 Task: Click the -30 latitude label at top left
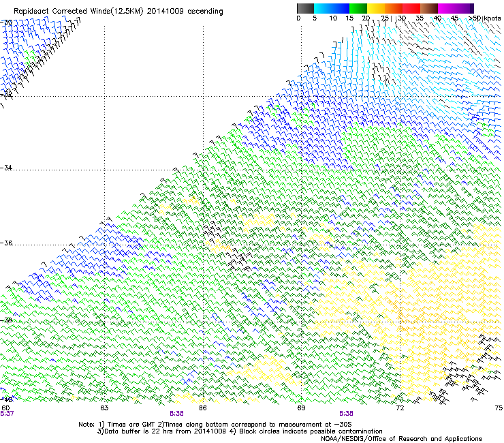click(6, 22)
